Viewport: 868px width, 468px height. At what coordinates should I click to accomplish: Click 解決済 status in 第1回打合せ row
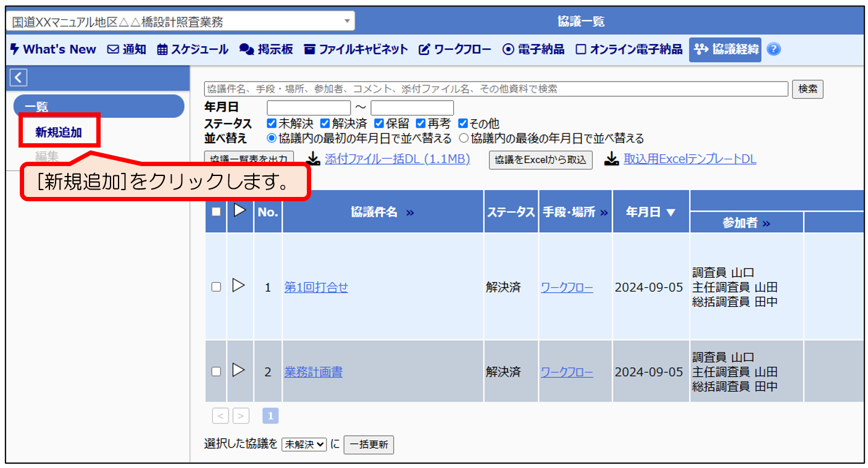point(503,288)
